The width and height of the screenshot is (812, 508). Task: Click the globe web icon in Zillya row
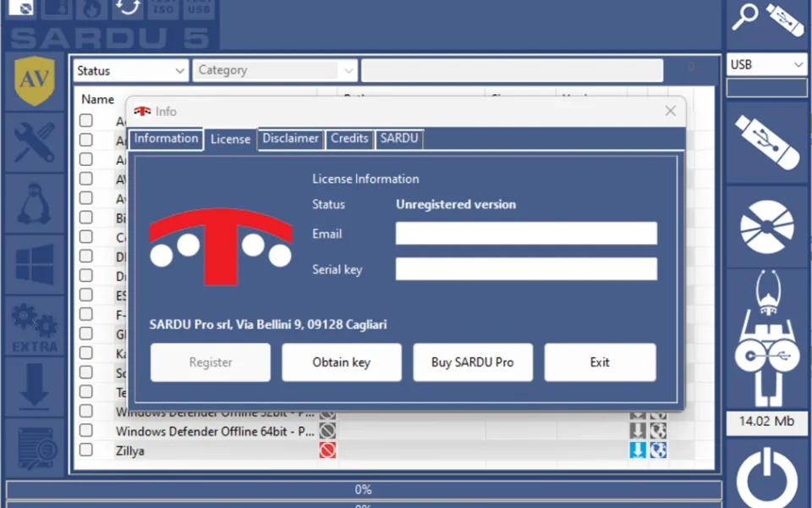[658, 450]
